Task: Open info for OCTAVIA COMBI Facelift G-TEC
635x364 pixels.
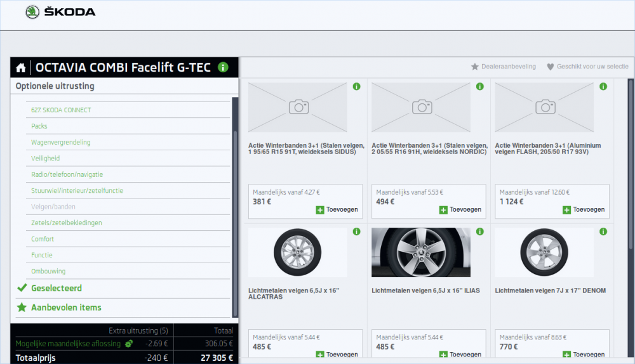Action: 223,67
